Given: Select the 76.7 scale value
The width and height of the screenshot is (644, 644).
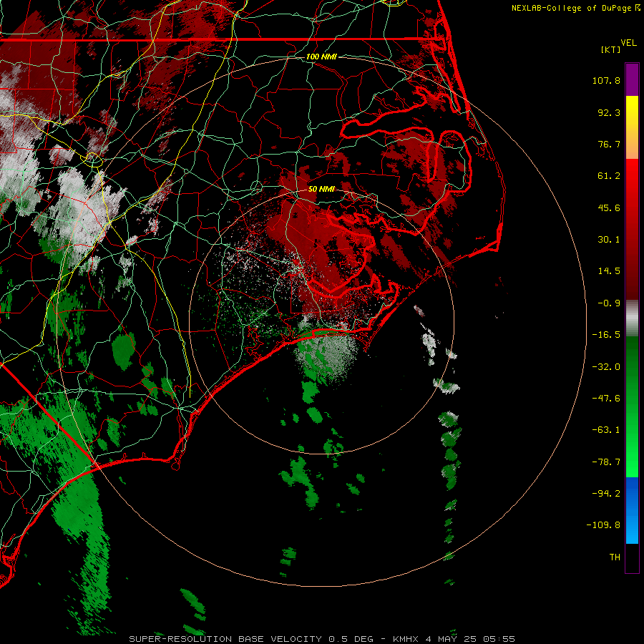Looking at the screenshot, I should coord(609,144).
